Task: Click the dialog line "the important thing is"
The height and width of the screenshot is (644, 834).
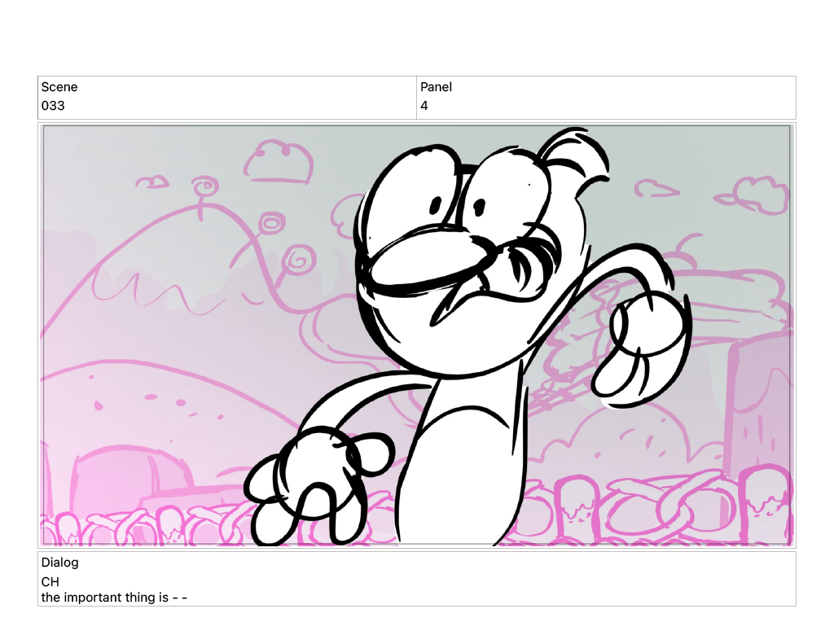Action: point(114,598)
